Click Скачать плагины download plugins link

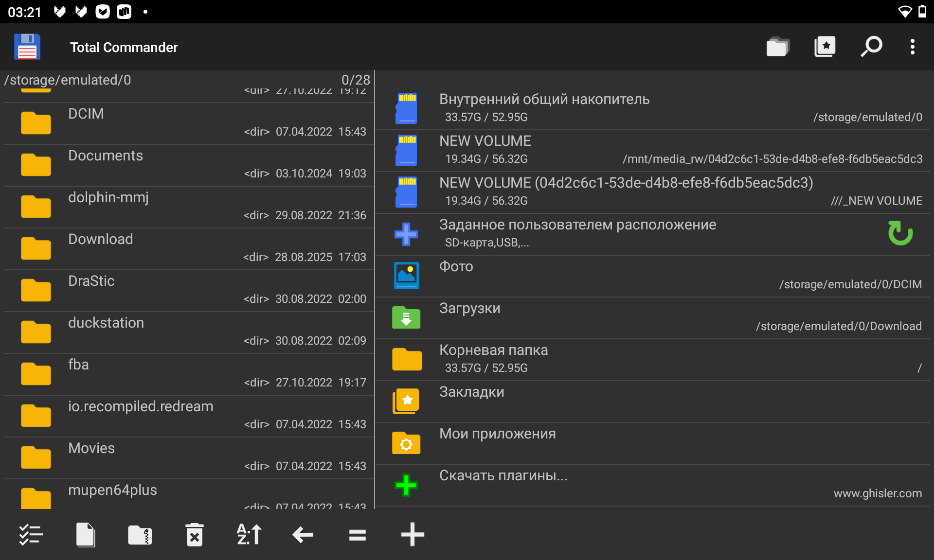[503, 475]
